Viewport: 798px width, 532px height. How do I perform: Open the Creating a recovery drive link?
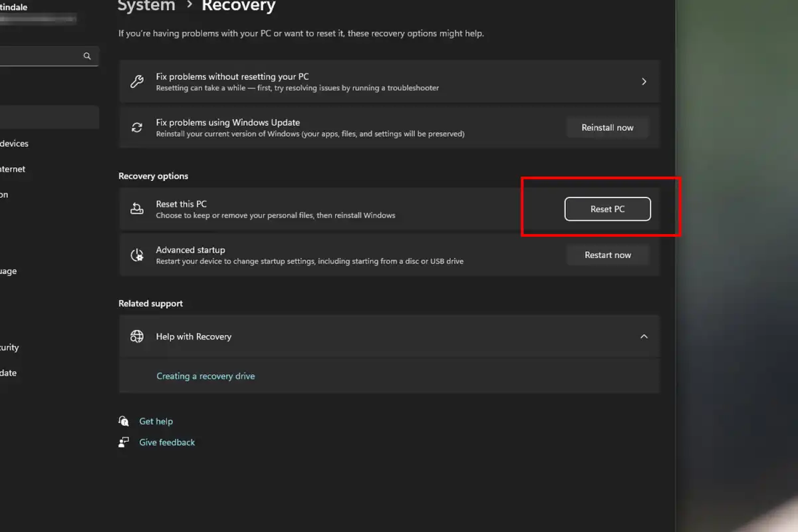point(205,376)
